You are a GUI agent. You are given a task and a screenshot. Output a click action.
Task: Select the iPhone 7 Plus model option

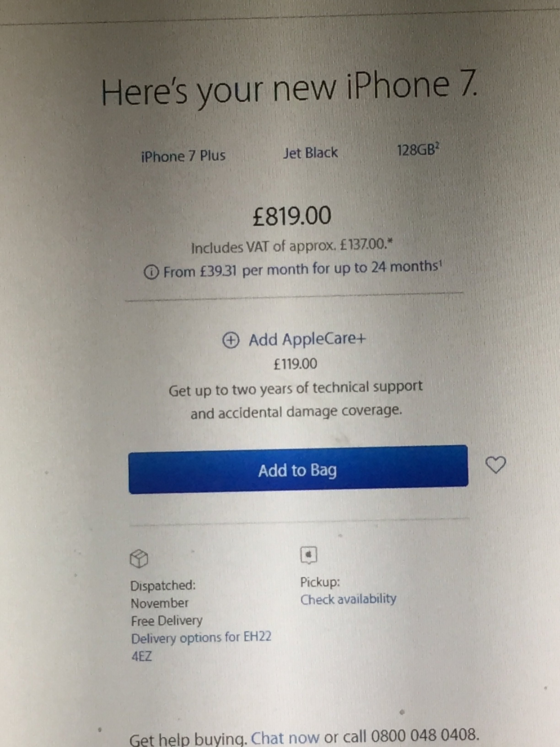pyautogui.click(x=183, y=156)
